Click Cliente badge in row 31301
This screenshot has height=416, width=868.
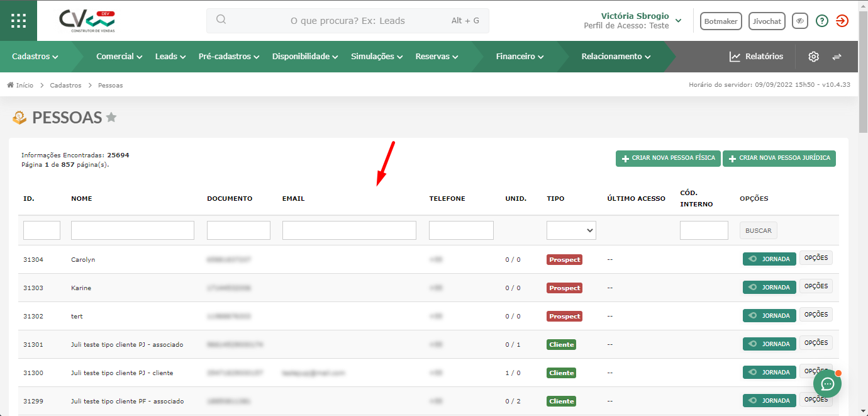pyautogui.click(x=561, y=344)
